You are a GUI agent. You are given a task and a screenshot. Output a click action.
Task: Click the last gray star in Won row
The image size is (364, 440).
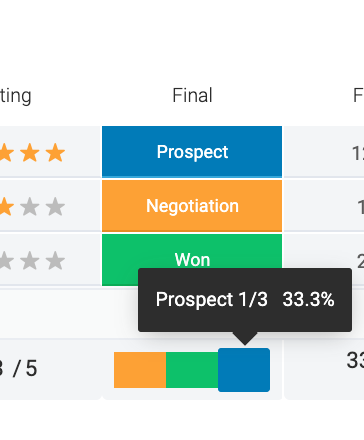pyautogui.click(x=55, y=260)
